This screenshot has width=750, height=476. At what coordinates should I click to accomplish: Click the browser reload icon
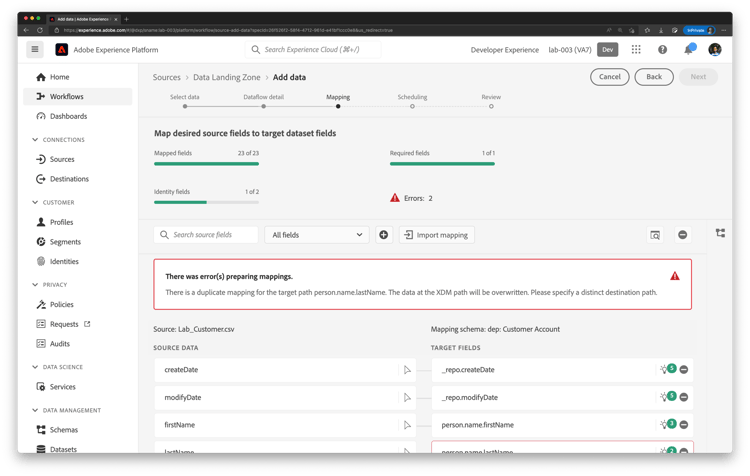click(40, 30)
